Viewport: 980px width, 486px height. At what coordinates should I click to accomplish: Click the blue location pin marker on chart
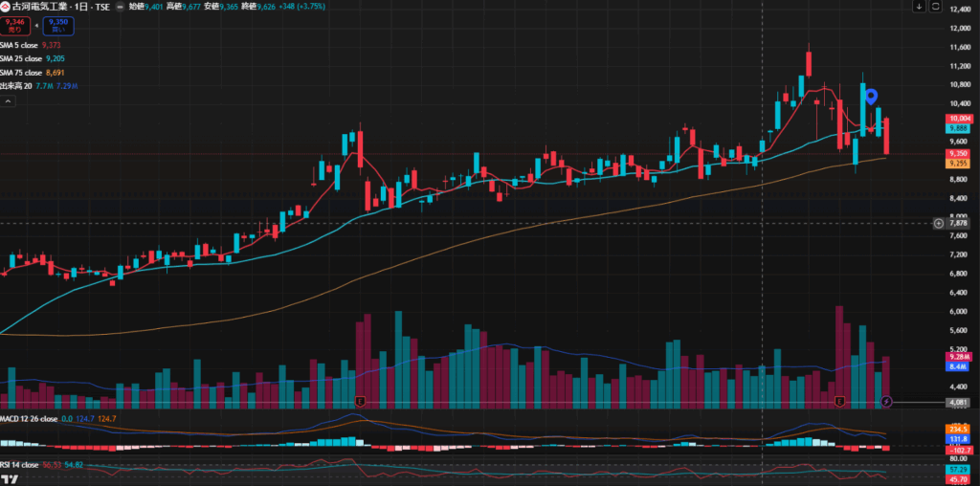coord(872,96)
